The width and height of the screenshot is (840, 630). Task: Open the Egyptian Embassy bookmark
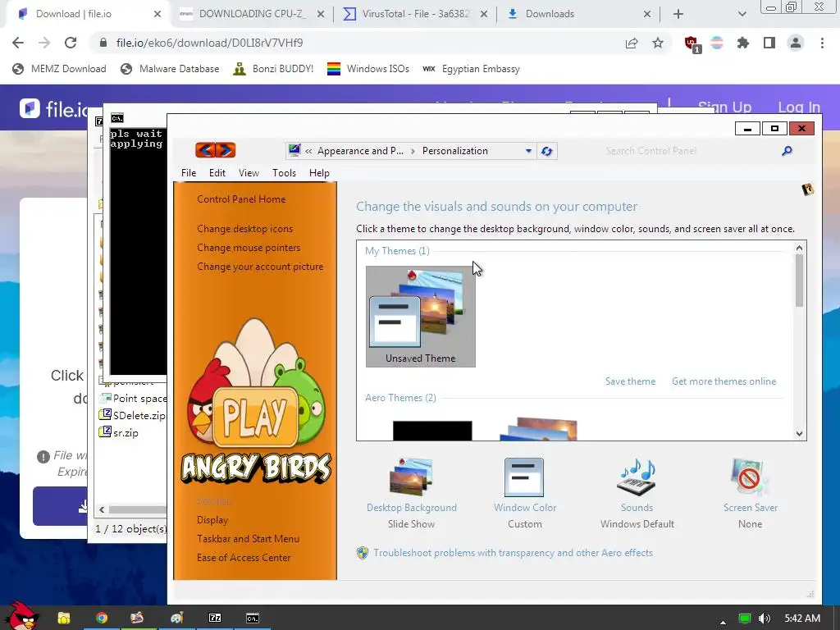pyautogui.click(x=471, y=69)
